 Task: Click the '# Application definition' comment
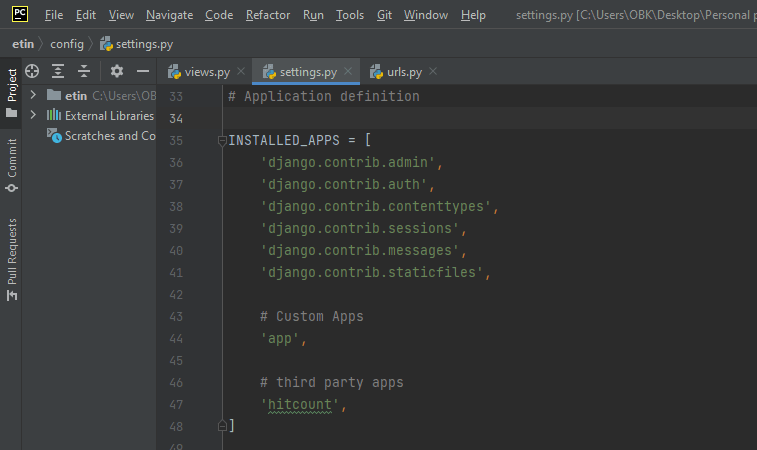tap(324, 96)
